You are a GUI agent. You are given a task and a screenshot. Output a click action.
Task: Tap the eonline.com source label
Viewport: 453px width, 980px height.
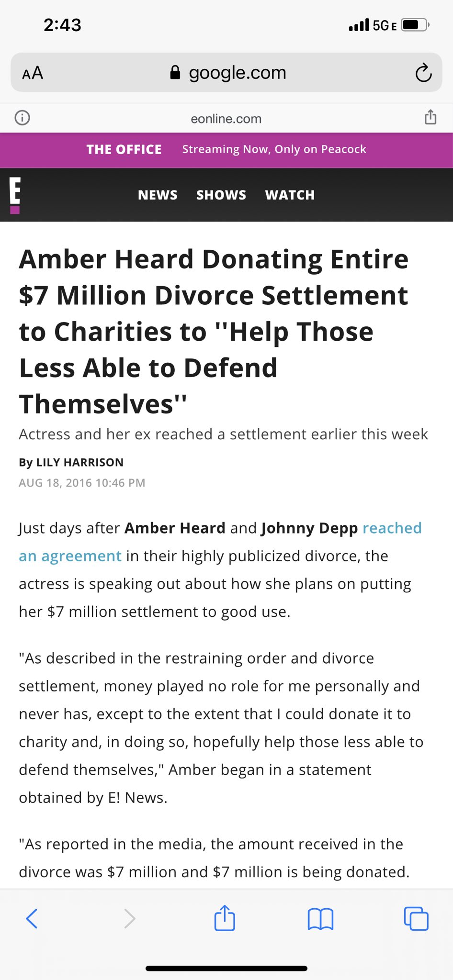[x=226, y=119]
